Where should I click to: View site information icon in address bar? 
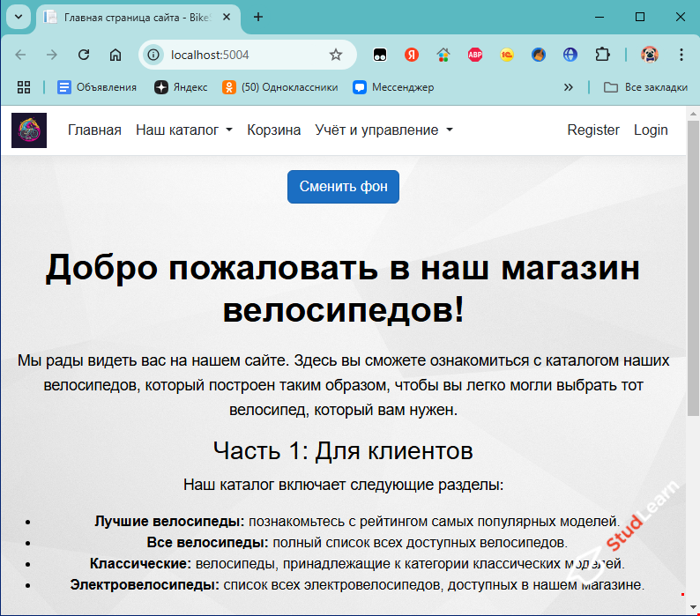(x=153, y=55)
